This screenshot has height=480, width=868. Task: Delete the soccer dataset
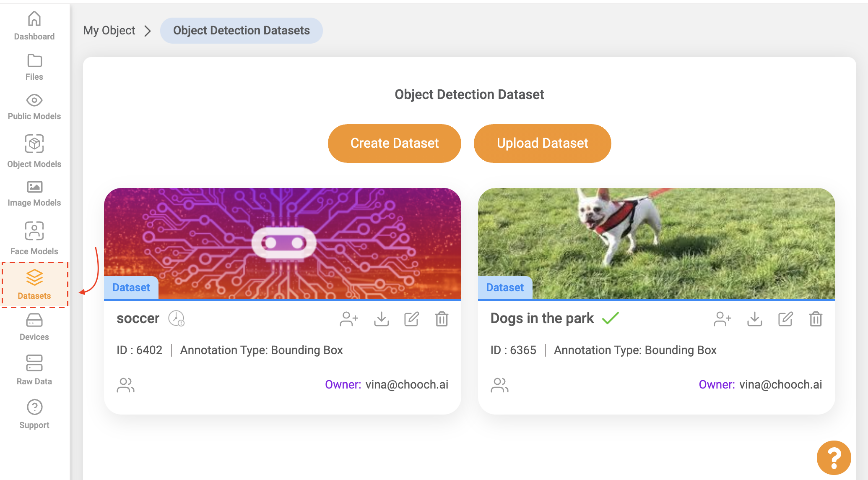(x=442, y=319)
